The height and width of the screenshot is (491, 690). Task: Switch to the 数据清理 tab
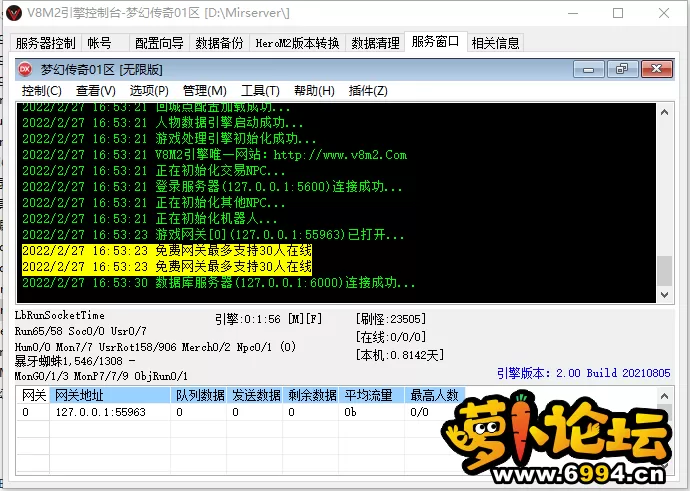pyautogui.click(x=375, y=43)
